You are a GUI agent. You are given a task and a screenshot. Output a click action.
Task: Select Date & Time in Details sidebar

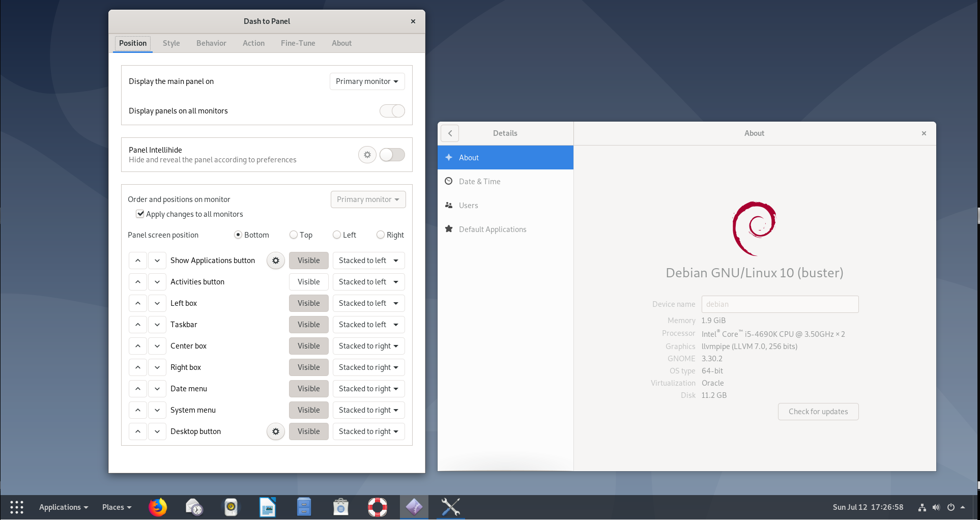click(505, 182)
